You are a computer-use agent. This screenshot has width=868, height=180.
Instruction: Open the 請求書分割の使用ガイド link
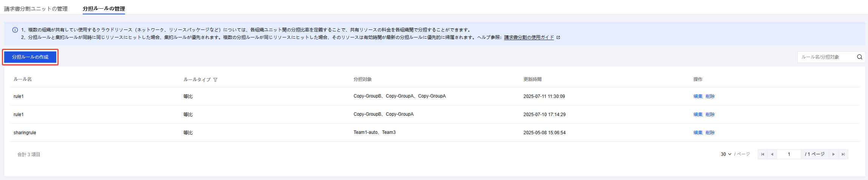pos(529,37)
